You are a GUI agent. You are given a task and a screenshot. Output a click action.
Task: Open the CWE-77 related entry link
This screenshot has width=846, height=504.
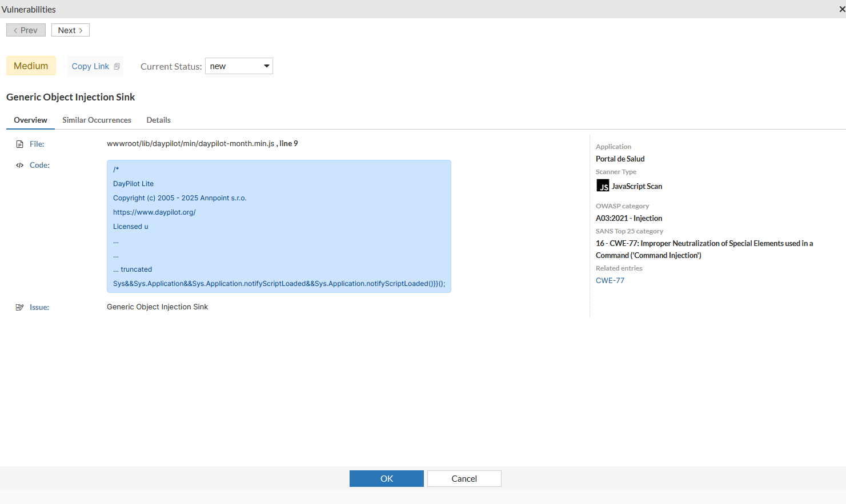point(610,281)
